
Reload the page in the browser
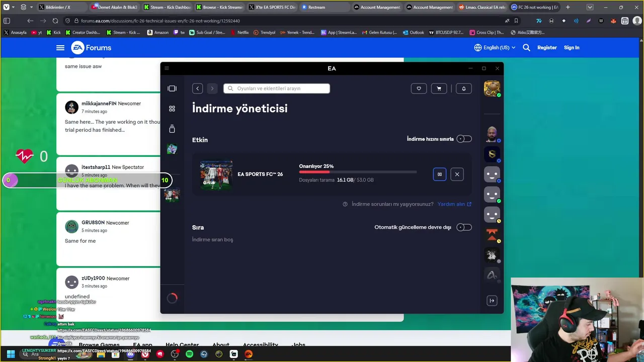pos(55,21)
